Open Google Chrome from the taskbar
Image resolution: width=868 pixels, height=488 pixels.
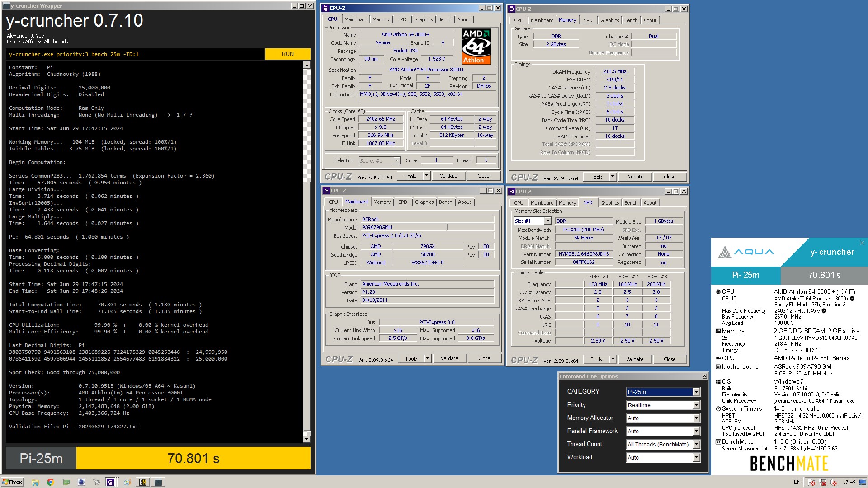(x=50, y=482)
